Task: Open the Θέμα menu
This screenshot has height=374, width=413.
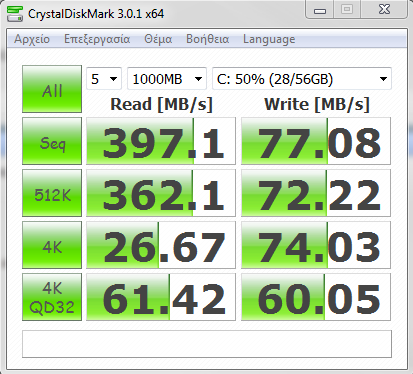Action: (x=158, y=39)
